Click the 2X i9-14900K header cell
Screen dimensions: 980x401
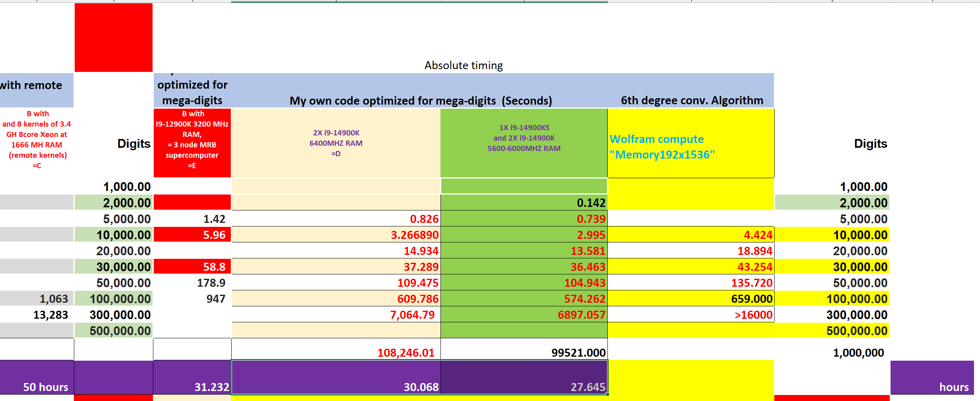(336, 143)
